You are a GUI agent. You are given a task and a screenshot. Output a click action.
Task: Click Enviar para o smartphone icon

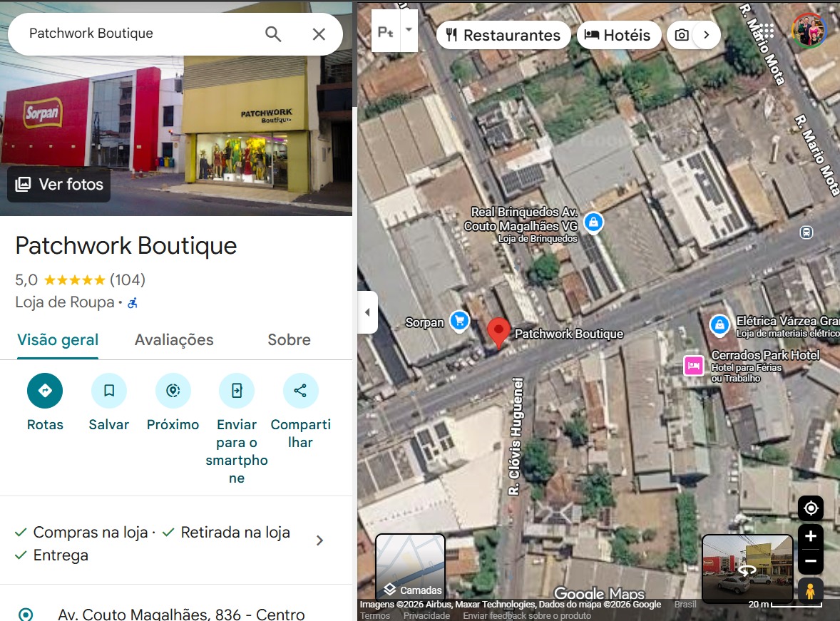[x=236, y=391]
